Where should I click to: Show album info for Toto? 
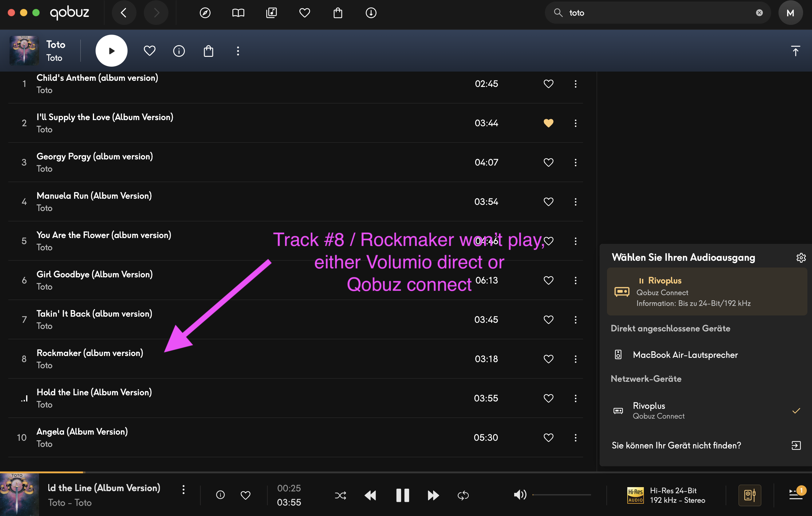pyautogui.click(x=179, y=51)
